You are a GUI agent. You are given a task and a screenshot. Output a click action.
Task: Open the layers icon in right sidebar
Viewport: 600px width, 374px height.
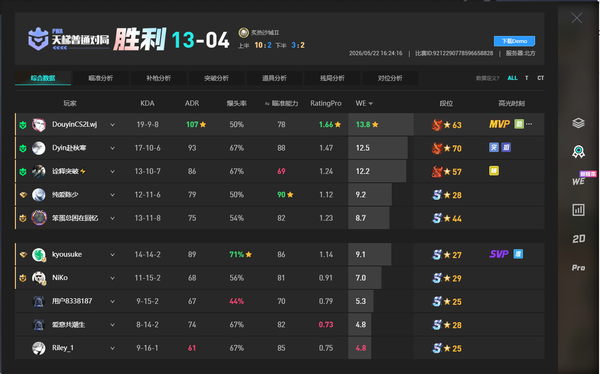578,123
